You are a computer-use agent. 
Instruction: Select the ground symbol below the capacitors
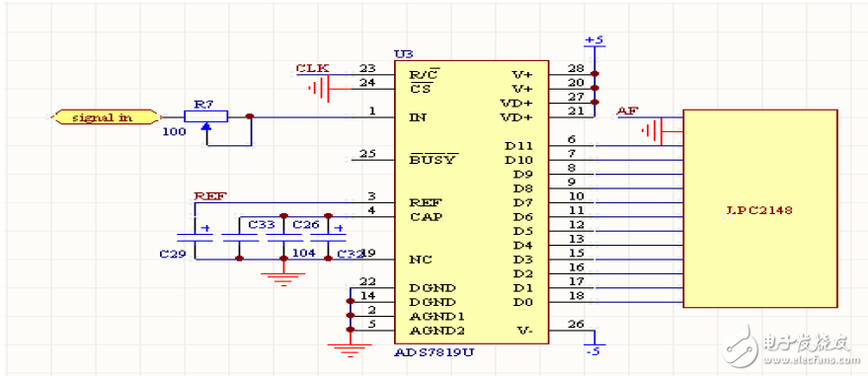(283, 278)
